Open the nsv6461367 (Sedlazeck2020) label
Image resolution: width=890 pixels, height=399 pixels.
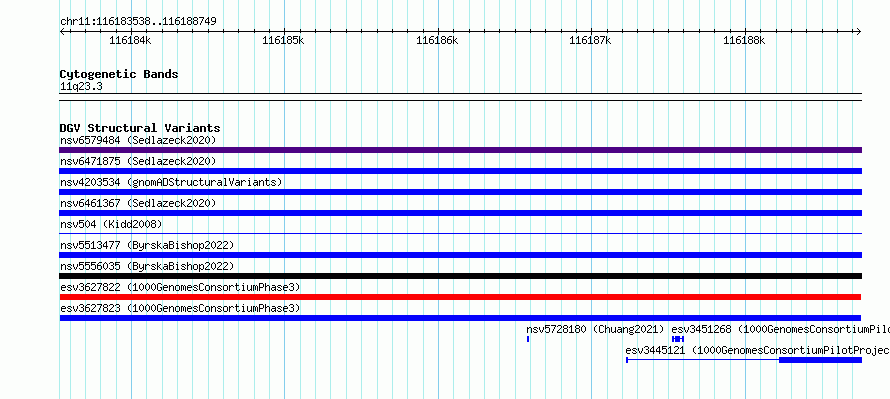[138, 203]
